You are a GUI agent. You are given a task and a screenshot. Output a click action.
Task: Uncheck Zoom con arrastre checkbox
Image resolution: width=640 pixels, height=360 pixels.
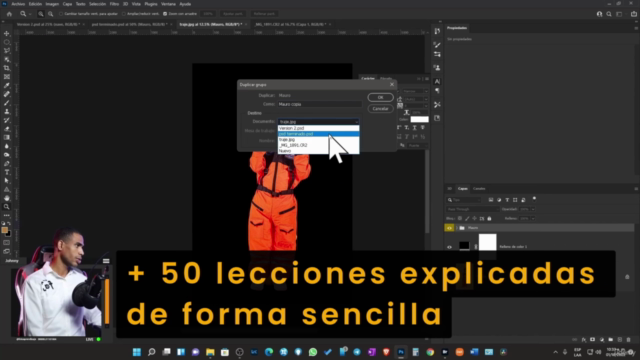point(165,14)
